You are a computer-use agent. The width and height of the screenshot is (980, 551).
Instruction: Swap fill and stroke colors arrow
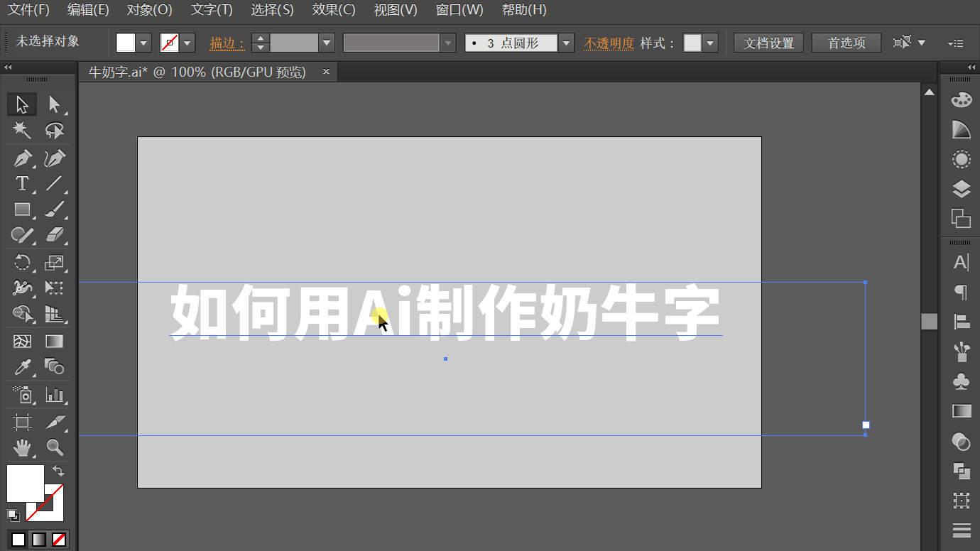(x=59, y=470)
